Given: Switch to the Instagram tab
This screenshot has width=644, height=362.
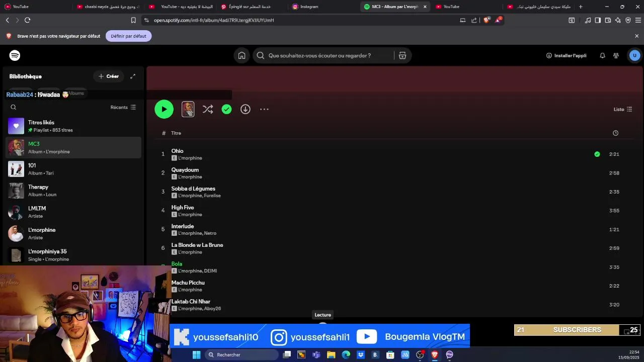Looking at the screenshot, I should [324, 7].
